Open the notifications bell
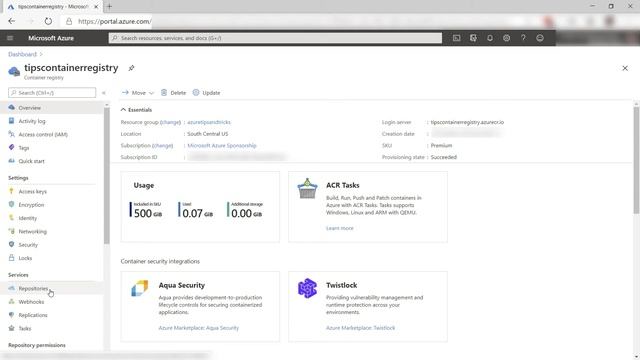Viewport: 640px width, 360px height. (490, 38)
